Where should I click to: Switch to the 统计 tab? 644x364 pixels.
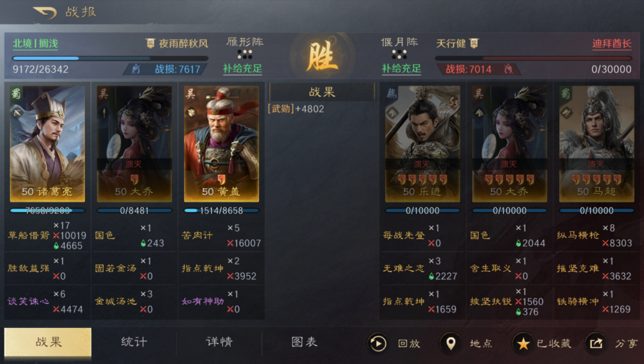[134, 342]
